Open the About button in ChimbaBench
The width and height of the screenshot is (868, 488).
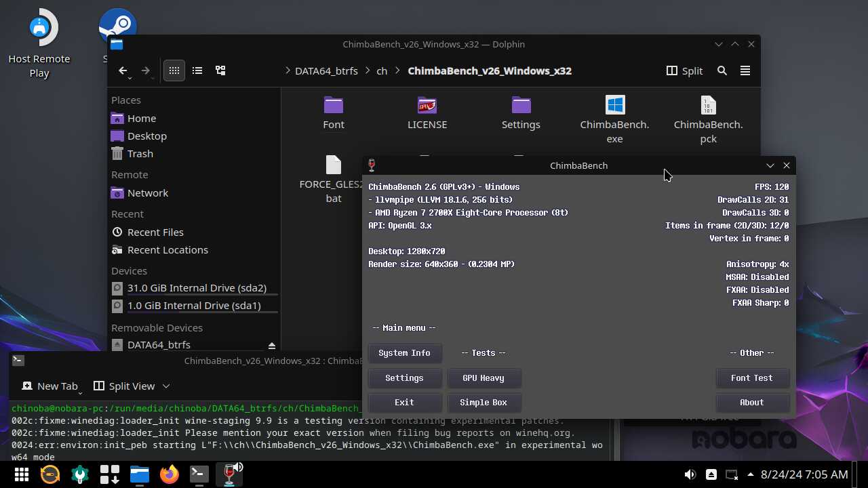[x=752, y=403]
